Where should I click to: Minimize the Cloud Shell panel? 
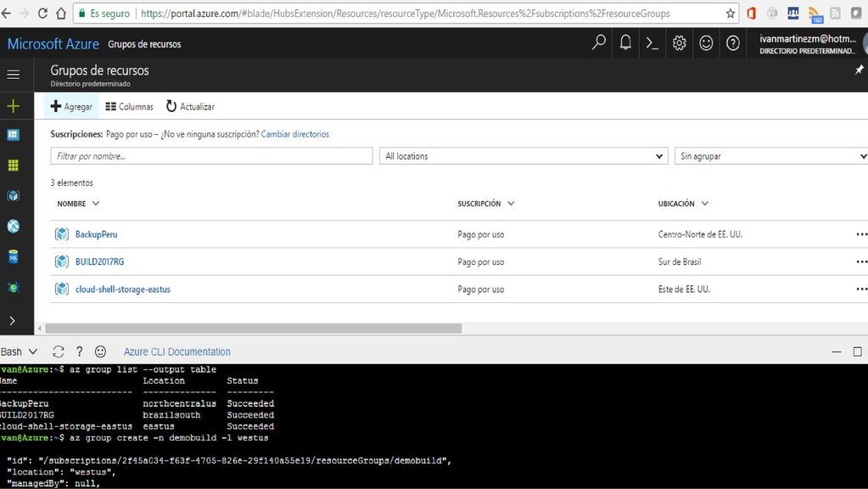click(837, 351)
